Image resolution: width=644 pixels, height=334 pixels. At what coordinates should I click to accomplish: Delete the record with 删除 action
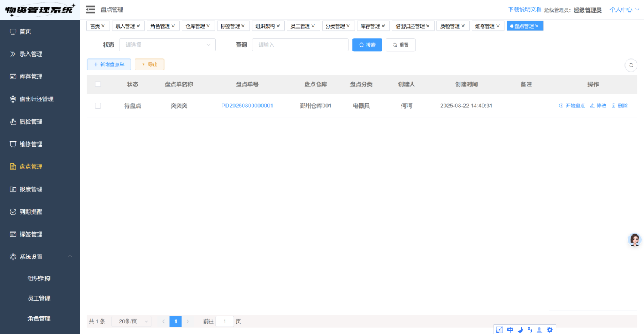pyautogui.click(x=620, y=106)
